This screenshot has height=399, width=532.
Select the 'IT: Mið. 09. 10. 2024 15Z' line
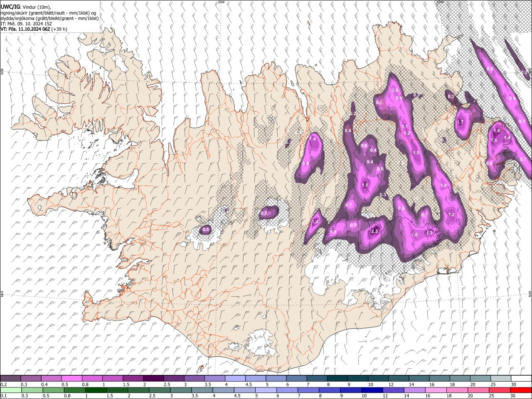pos(26,24)
